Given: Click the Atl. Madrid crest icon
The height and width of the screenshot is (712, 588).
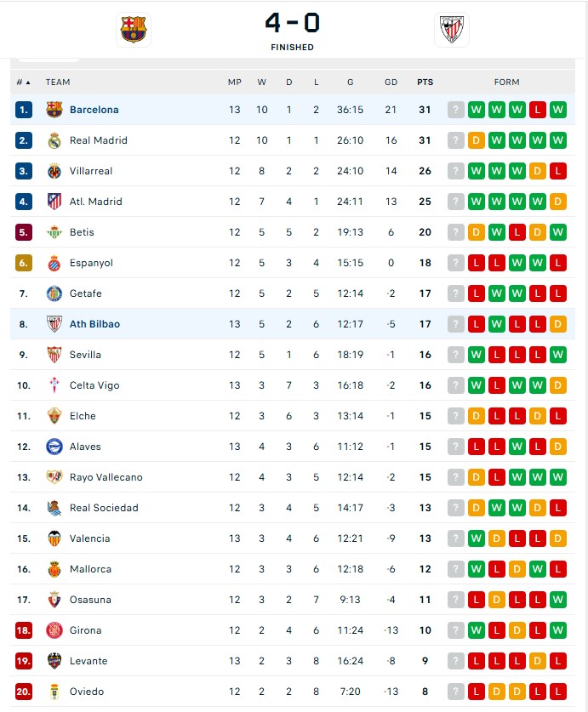Looking at the screenshot, I should [x=54, y=202].
